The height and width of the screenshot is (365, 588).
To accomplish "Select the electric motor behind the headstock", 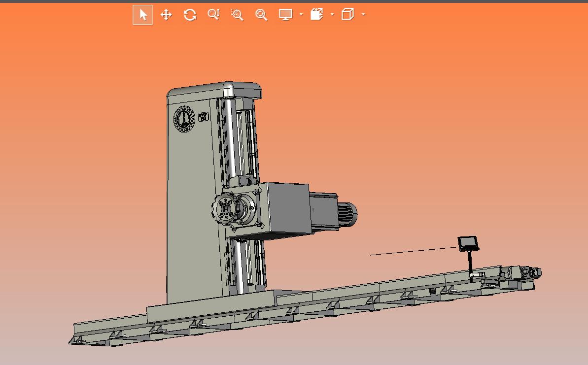I will [346, 212].
